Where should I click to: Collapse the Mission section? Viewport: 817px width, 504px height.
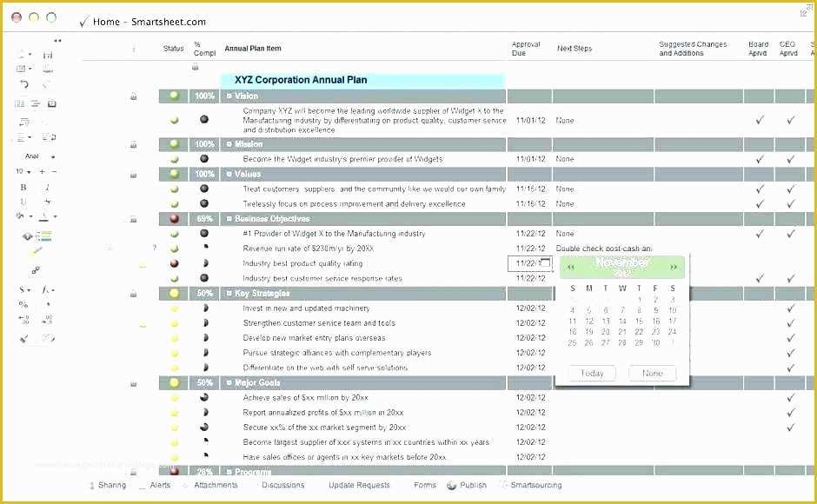(x=229, y=144)
